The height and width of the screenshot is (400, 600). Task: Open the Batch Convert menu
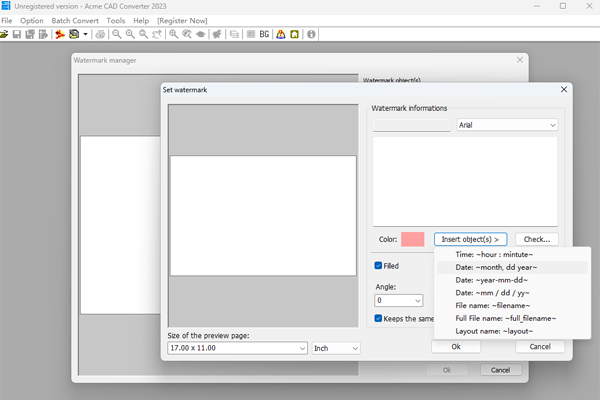click(75, 21)
